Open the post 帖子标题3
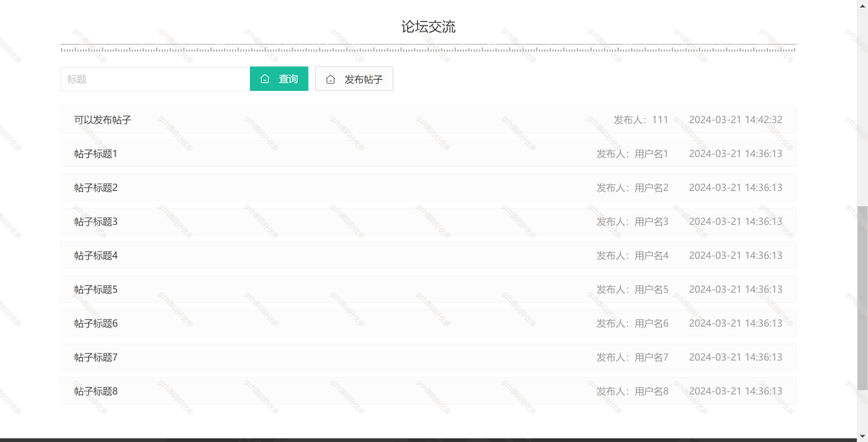The width and height of the screenshot is (868, 442). pyautogui.click(x=428, y=221)
